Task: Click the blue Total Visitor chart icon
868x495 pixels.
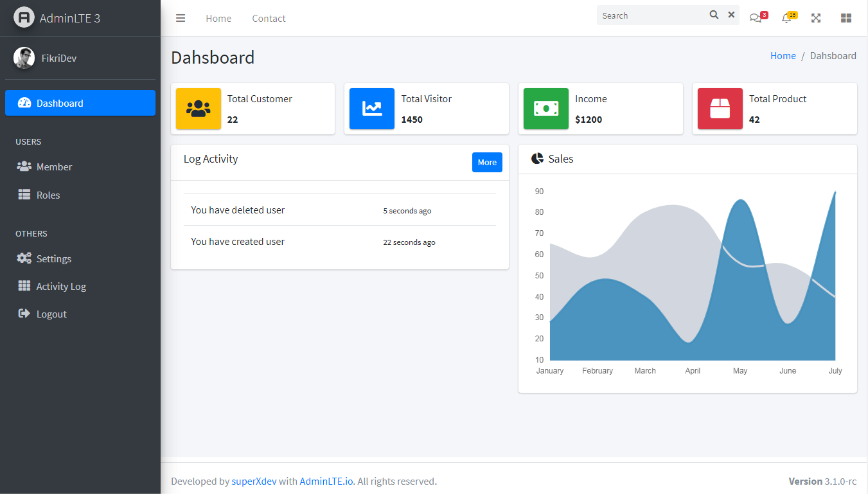Action: 372,109
